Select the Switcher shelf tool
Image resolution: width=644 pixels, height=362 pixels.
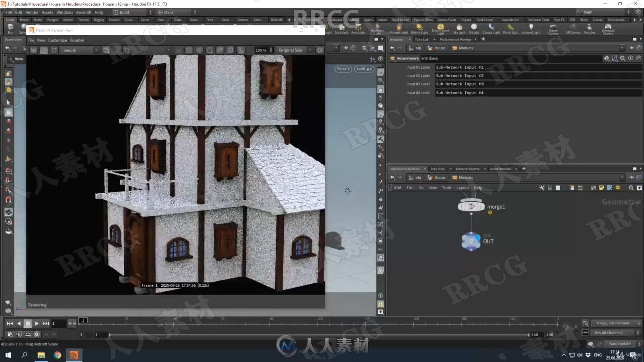tap(590, 29)
